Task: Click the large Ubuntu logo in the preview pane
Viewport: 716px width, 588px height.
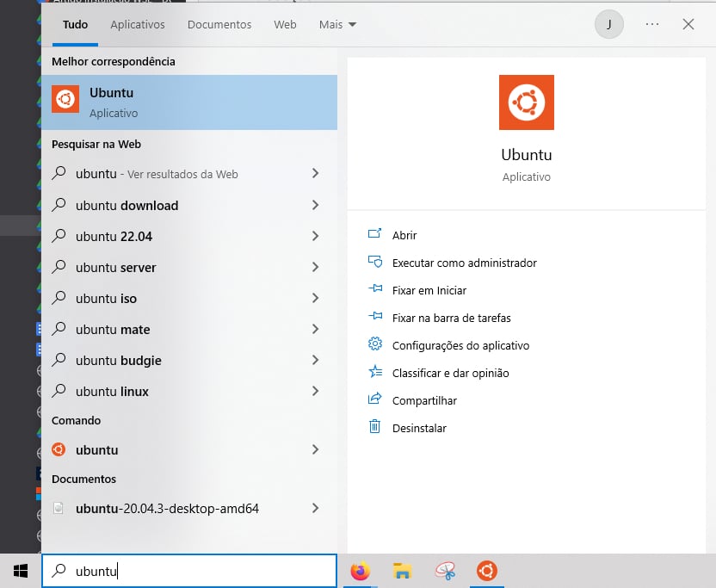Action: pos(526,102)
